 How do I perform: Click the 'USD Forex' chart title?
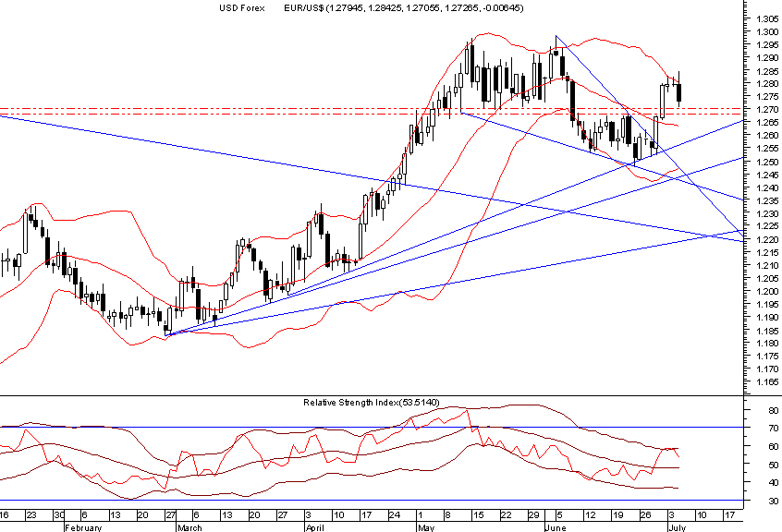point(242,8)
